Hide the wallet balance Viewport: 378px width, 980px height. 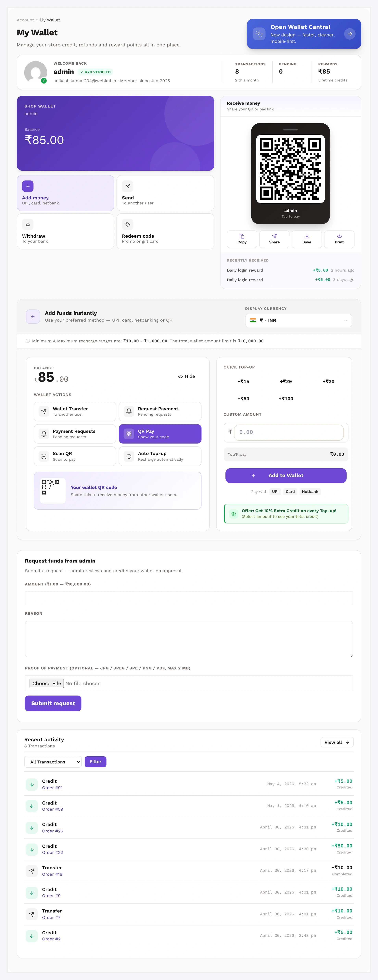tap(186, 376)
